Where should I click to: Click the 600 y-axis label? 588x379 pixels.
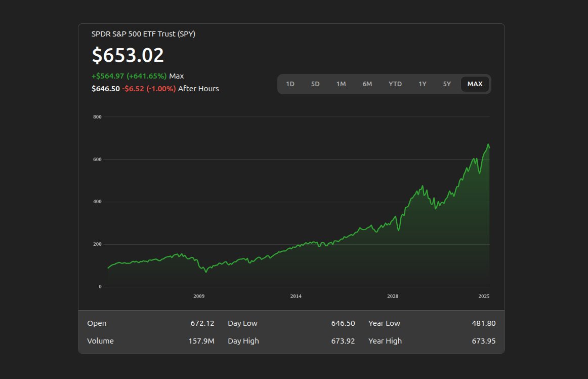tap(97, 159)
